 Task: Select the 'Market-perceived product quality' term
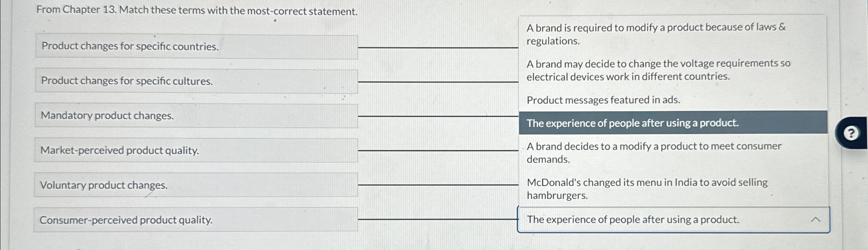tap(195, 150)
